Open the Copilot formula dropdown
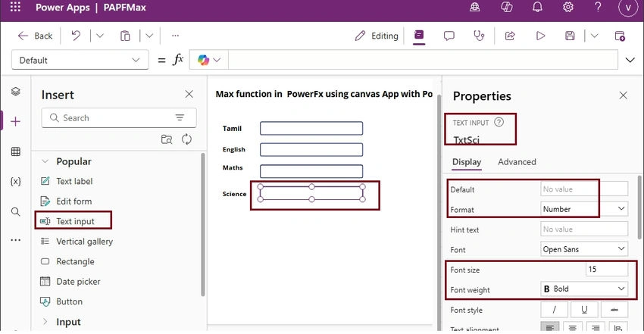Screen dimensions: 644x334 pyautogui.click(x=208, y=61)
